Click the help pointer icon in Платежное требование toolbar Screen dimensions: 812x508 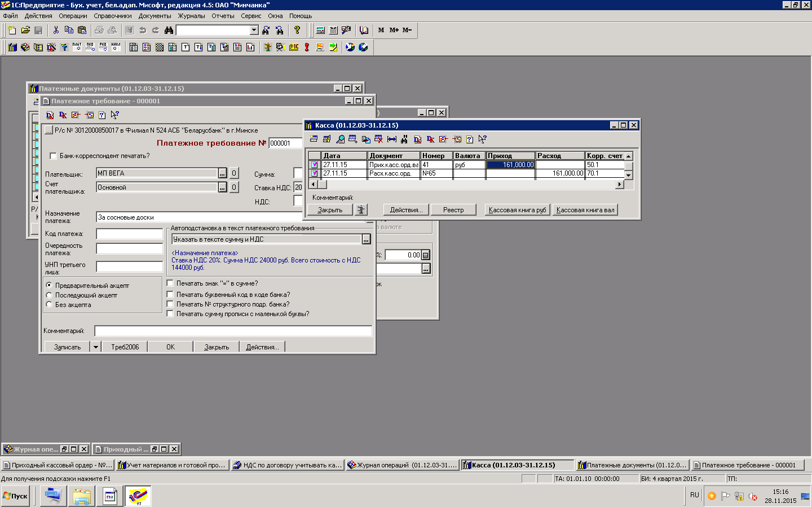pyautogui.click(x=115, y=115)
